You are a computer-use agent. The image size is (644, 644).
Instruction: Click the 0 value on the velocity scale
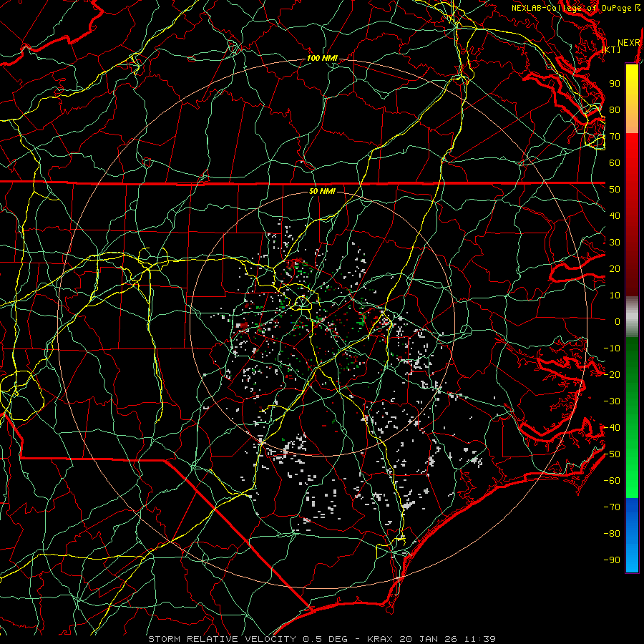[x=618, y=321]
